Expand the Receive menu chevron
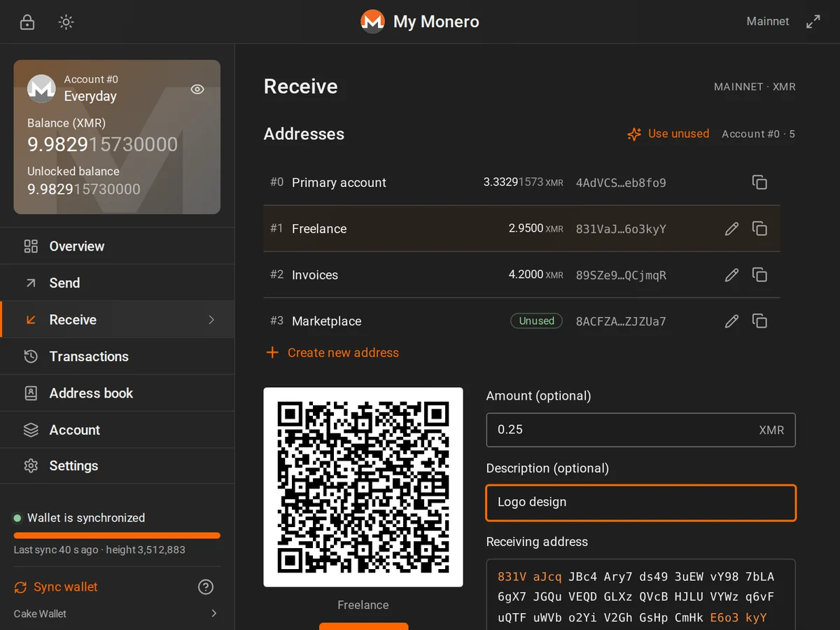This screenshot has height=630, width=840. click(x=211, y=320)
